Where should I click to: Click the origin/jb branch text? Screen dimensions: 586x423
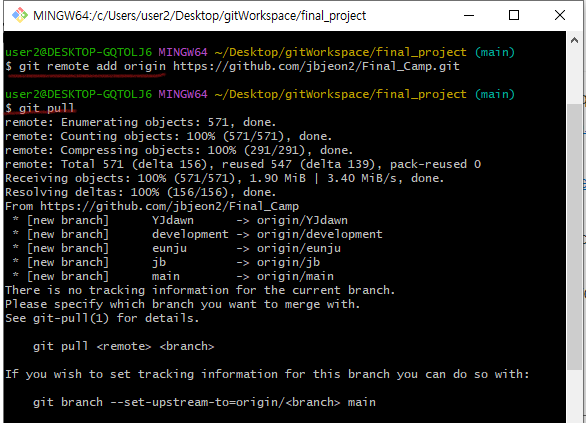(288, 262)
